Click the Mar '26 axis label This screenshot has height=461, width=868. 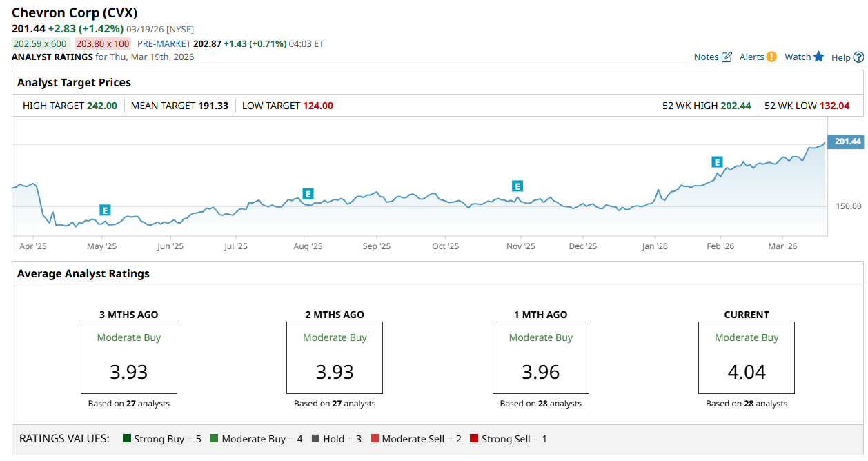(782, 246)
